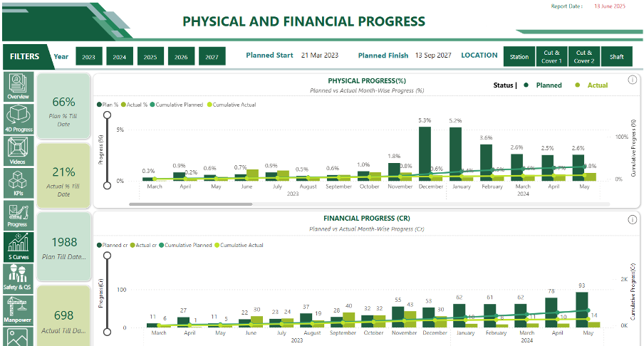Select the Progress sidebar icon
Image resolution: width=644 pixels, height=346 pixels.
click(x=18, y=215)
